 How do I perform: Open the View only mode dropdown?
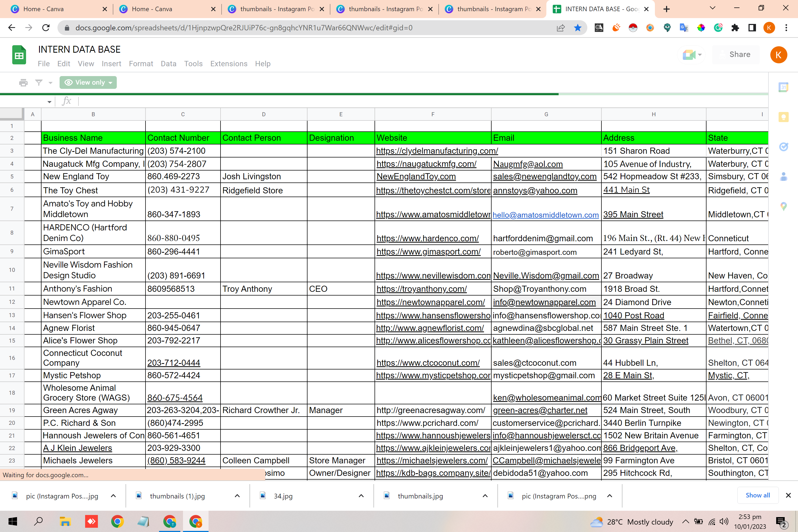click(x=88, y=82)
